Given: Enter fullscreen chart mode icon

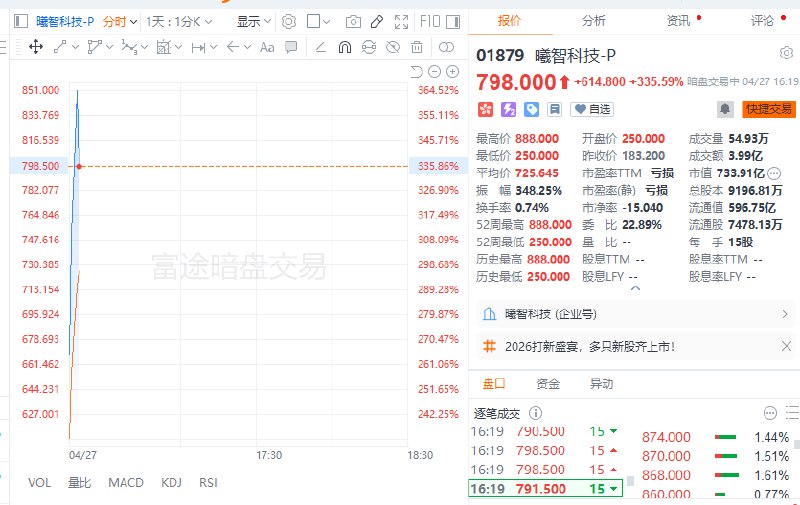Looking at the screenshot, I should coord(402,21).
